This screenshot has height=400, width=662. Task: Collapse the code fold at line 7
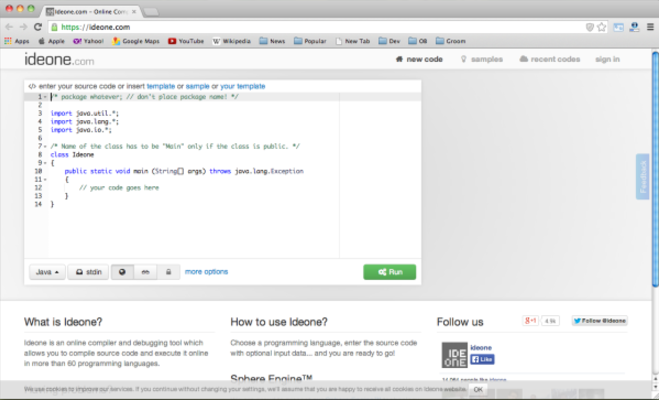click(45, 146)
